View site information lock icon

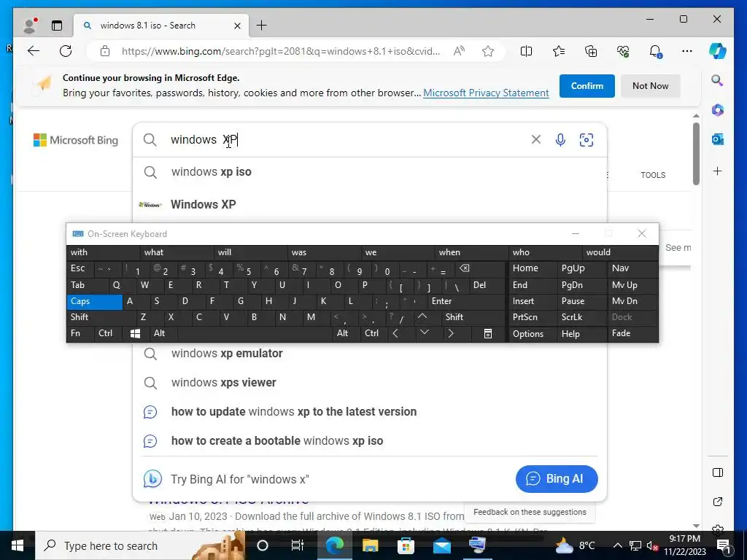click(105, 51)
